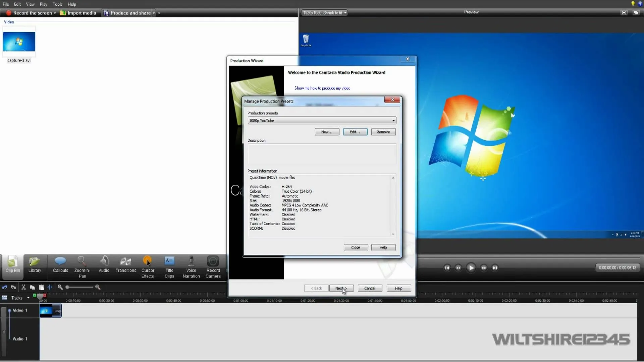
Task: Click the timeline playhead marker
Action: (x=40, y=296)
